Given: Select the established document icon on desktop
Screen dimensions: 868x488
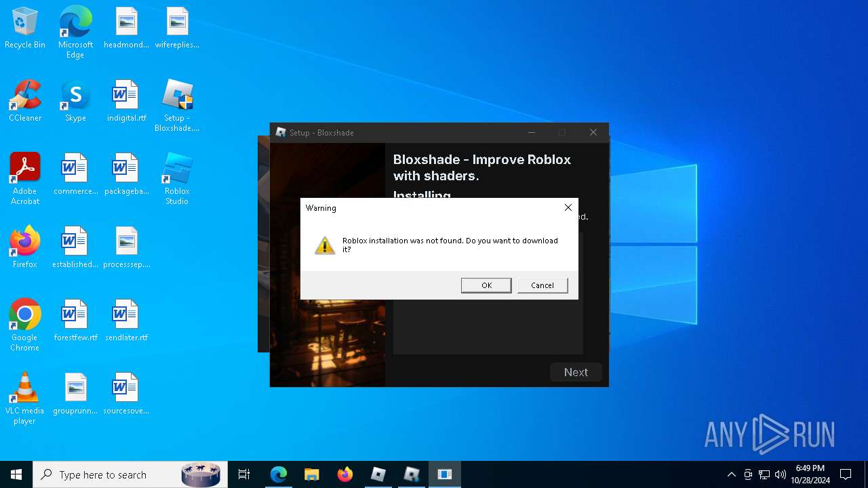Looking at the screenshot, I should point(75,248).
